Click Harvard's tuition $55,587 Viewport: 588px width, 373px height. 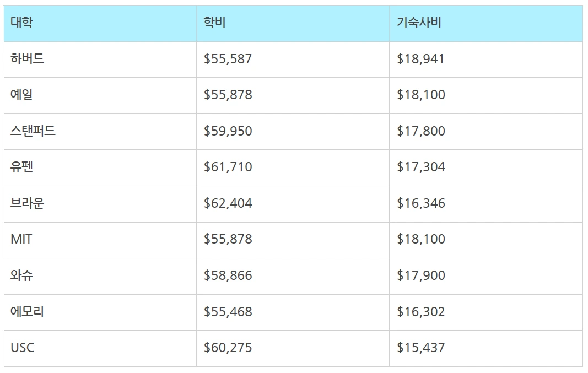tap(228, 59)
